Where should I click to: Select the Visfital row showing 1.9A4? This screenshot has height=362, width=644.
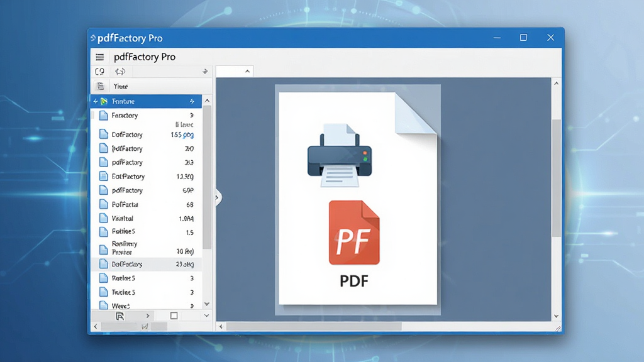point(146,218)
